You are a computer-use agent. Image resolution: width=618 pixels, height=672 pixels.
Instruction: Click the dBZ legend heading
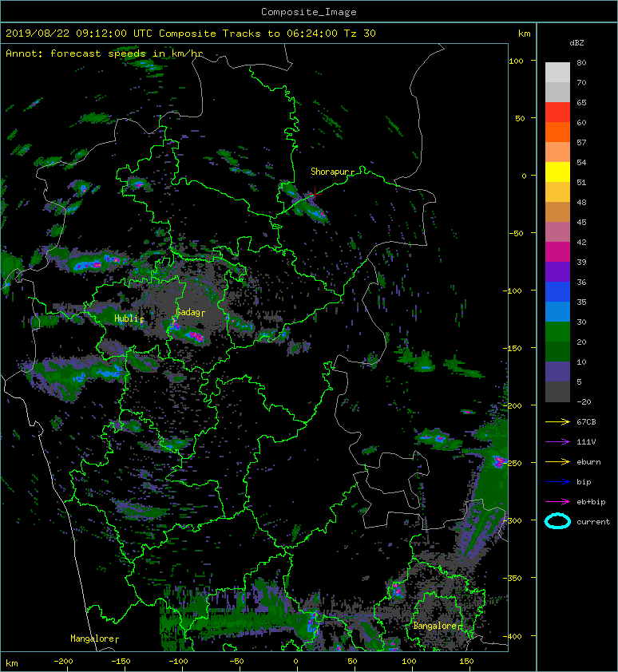[x=576, y=43]
